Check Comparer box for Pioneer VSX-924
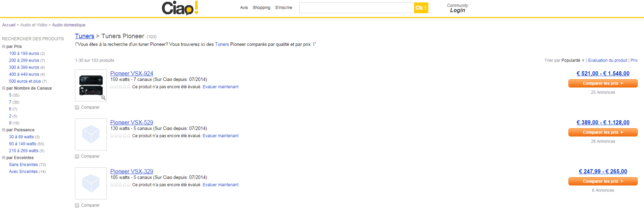This screenshot has height=214, width=644. click(77, 107)
